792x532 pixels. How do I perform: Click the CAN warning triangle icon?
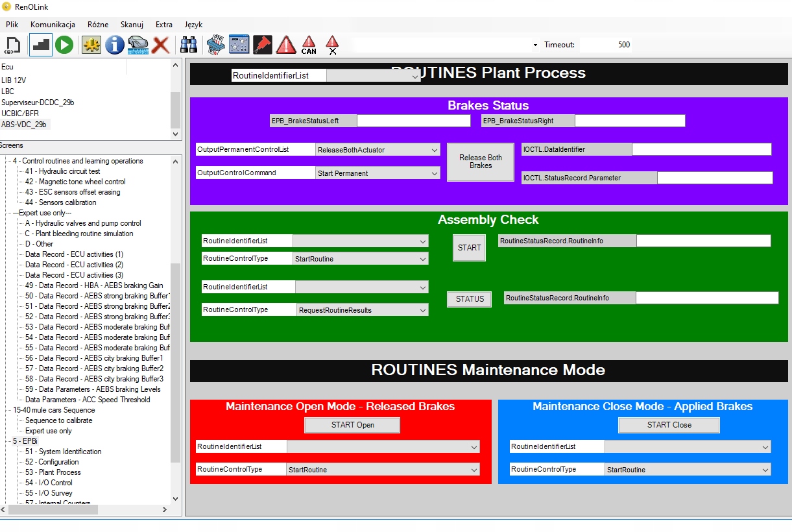pos(309,45)
